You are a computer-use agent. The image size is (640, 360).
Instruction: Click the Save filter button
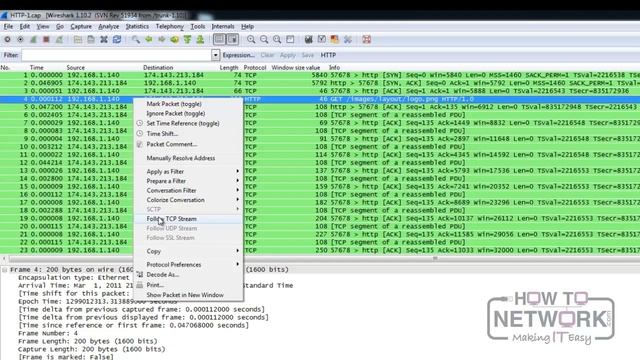[308, 55]
